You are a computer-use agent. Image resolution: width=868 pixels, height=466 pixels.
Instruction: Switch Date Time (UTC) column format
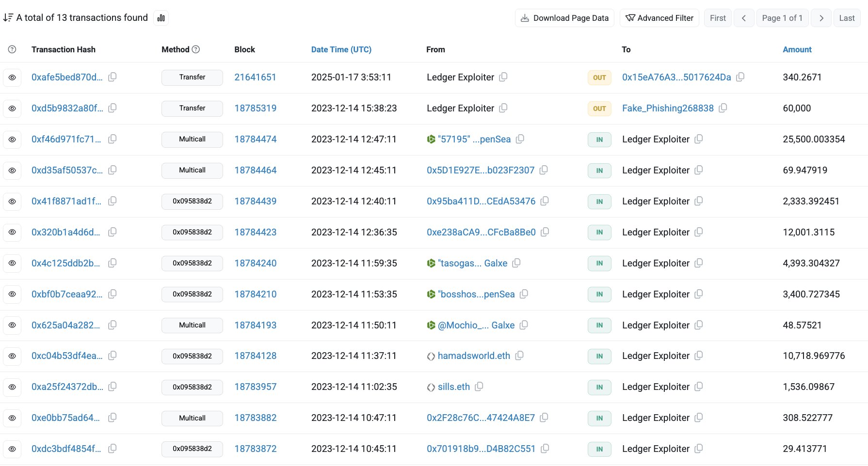click(x=341, y=49)
